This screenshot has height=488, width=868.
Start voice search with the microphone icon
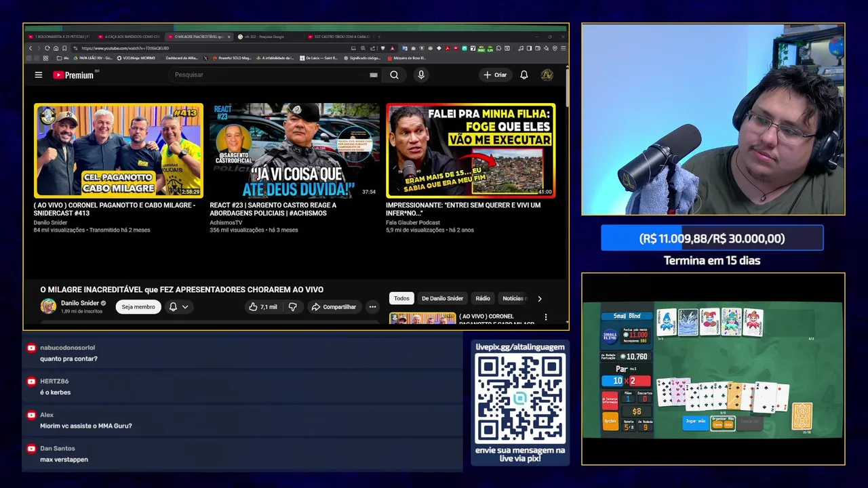421,75
